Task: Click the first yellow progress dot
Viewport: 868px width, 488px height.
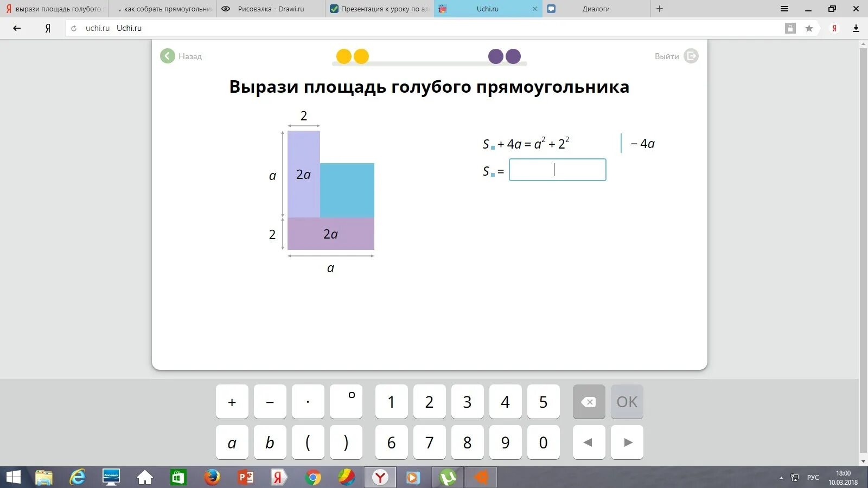Action: click(344, 56)
